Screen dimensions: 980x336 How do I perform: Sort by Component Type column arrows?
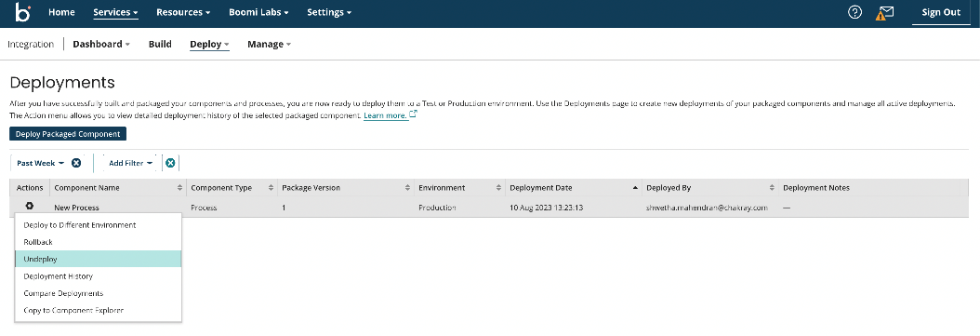[271, 188]
